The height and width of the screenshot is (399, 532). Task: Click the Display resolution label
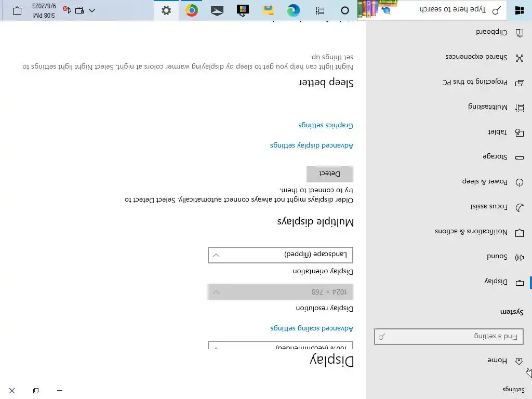pyautogui.click(x=324, y=309)
